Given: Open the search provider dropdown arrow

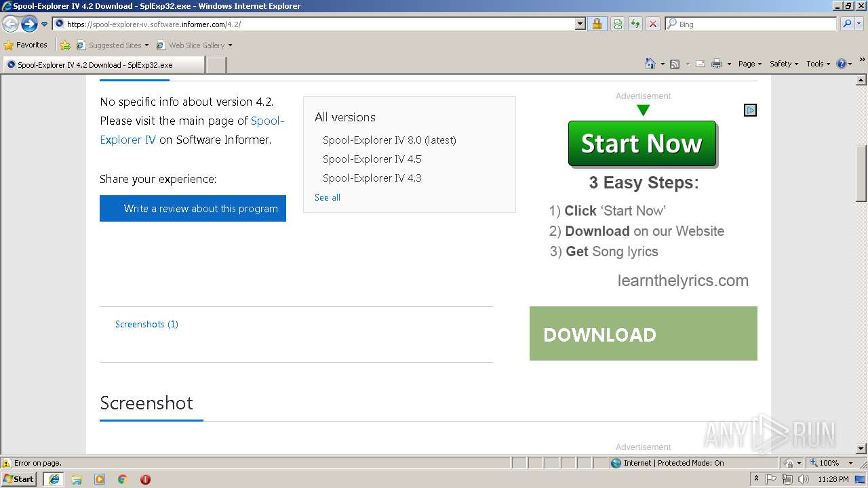Looking at the screenshot, I should [x=860, y=24].
